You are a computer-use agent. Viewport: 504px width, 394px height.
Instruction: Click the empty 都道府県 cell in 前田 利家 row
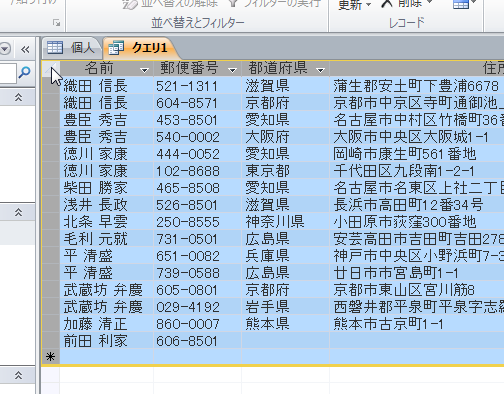(x=286, y=341)
